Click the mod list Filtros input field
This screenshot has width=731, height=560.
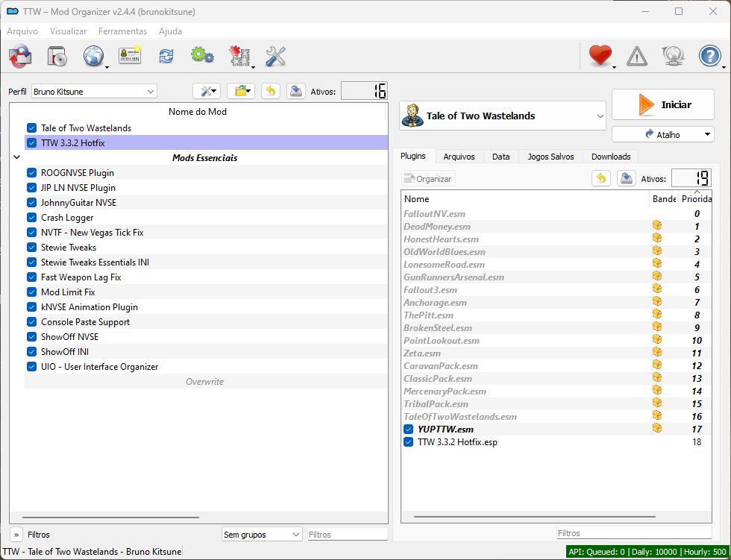coord(348,535)
